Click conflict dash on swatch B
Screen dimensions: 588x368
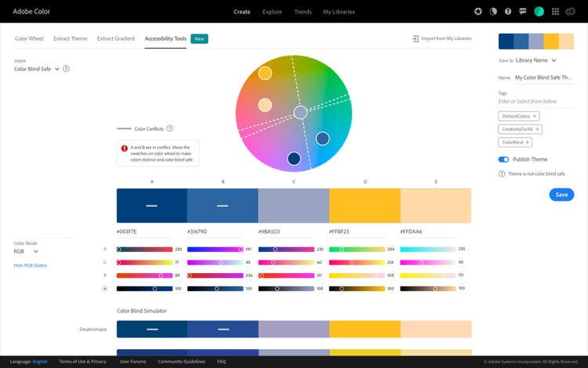tap(223, 206)
